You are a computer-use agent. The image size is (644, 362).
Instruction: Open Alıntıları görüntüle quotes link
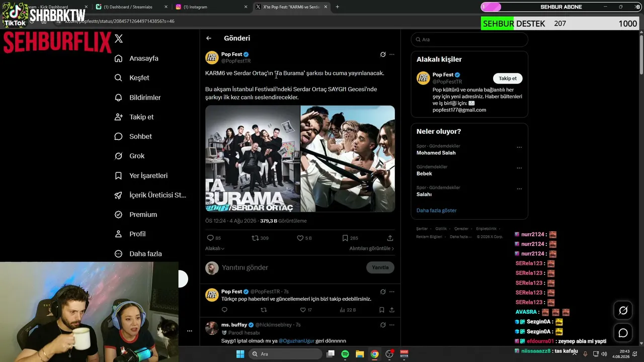372,248
